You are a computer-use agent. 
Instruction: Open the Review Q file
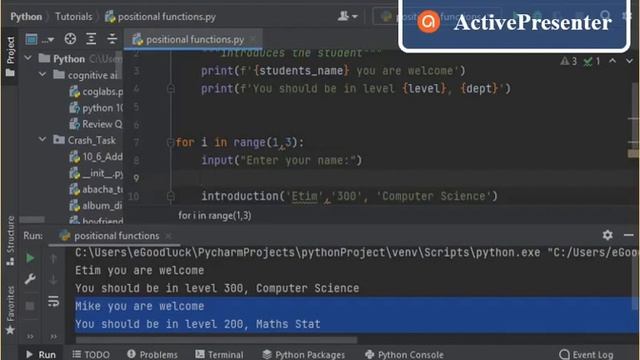click(96, 124)
